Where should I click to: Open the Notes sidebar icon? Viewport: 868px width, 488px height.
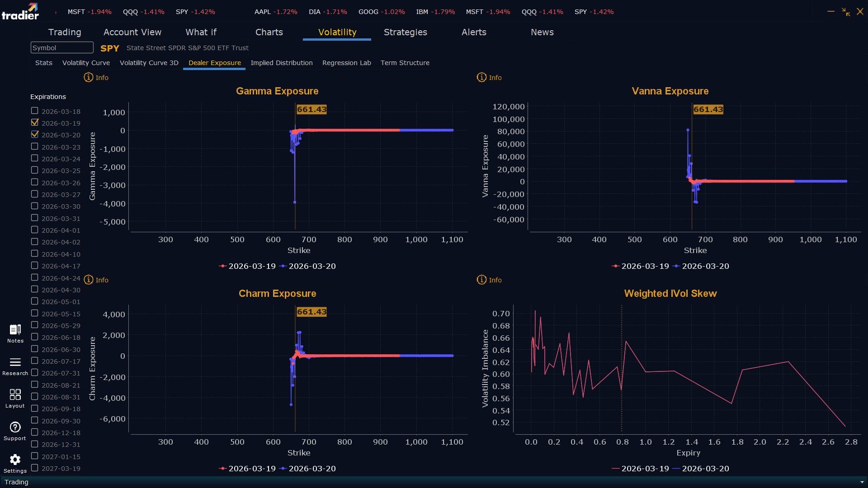tap(15, 330)
